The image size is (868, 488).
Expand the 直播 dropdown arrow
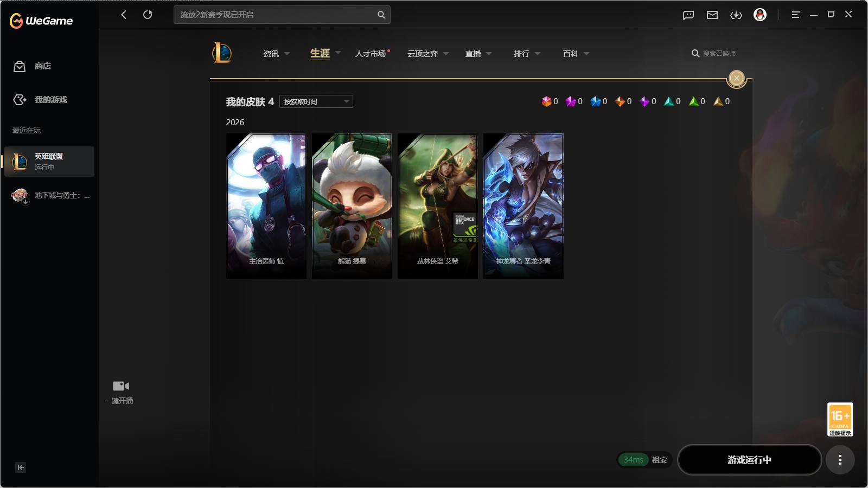[x=489, y=54]
